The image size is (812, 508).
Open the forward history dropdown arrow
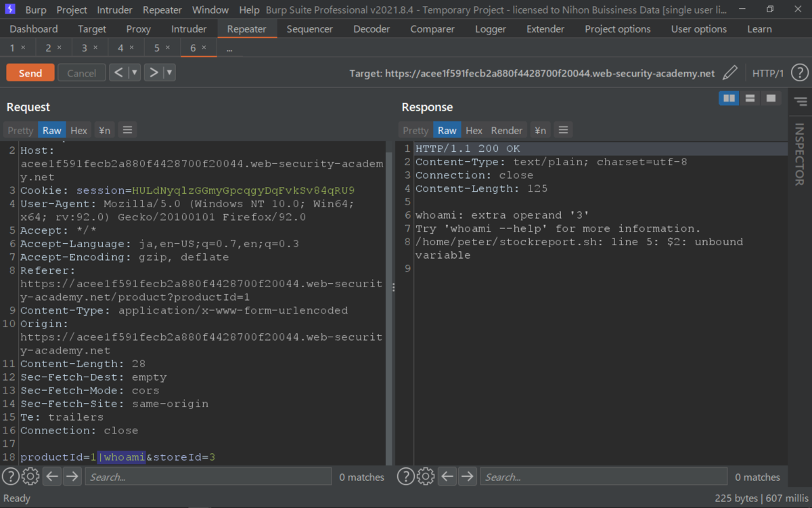coord(169,72)
